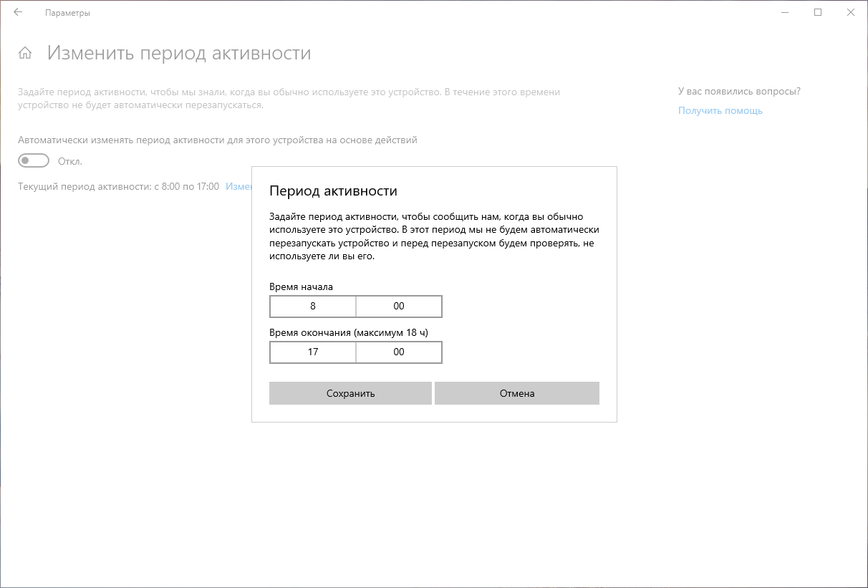Click the Время начала label
868x588 pixels.
click(x=301, y=286)
